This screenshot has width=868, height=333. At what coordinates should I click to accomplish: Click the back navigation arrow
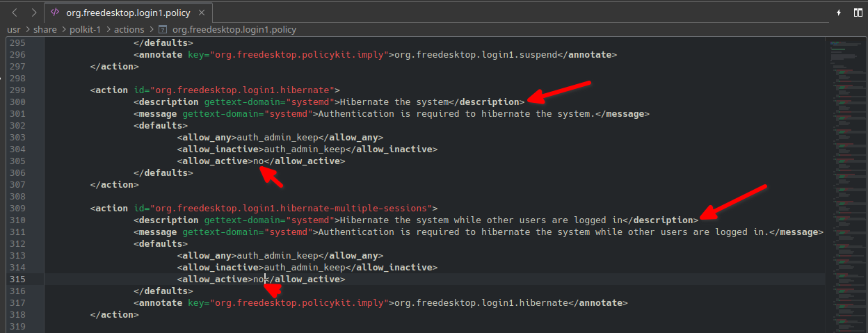pos(14,13)
